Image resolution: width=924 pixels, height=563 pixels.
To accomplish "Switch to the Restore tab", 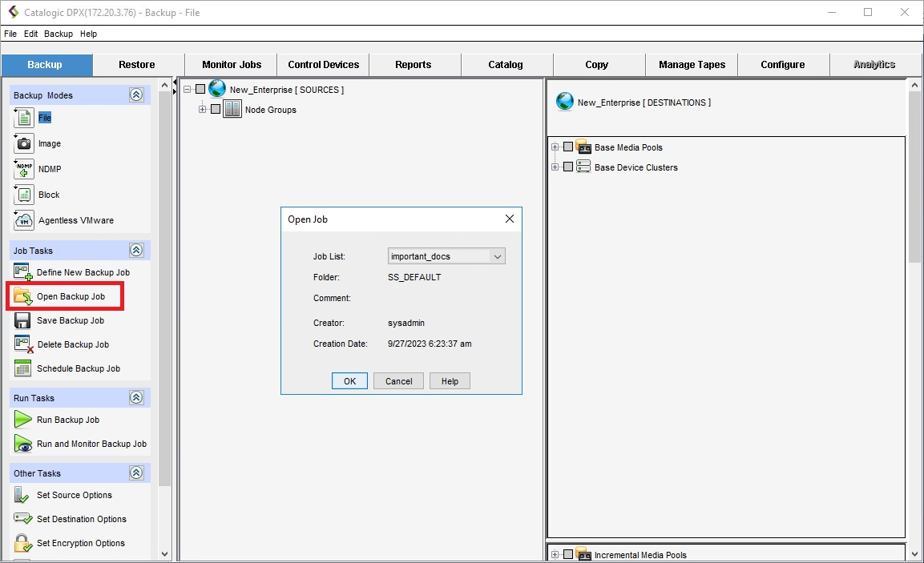I will point(137,65).
